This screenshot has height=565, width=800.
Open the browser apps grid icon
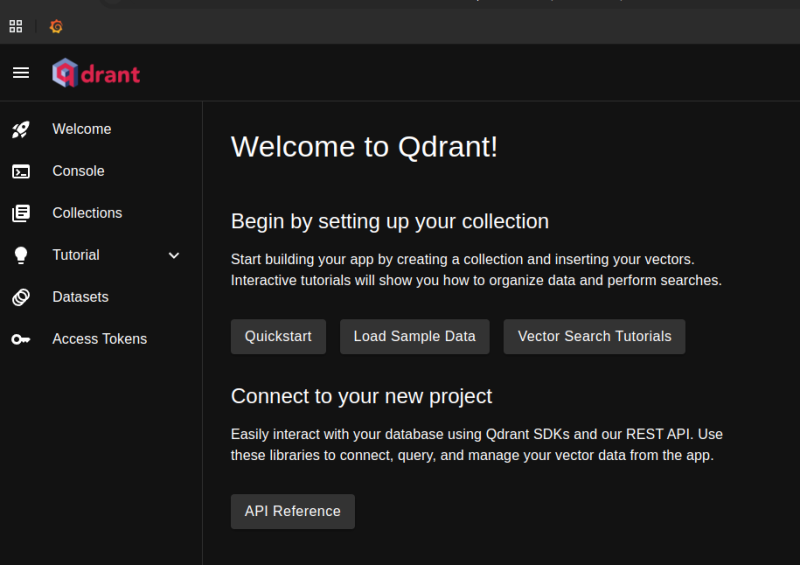point(16,26)
